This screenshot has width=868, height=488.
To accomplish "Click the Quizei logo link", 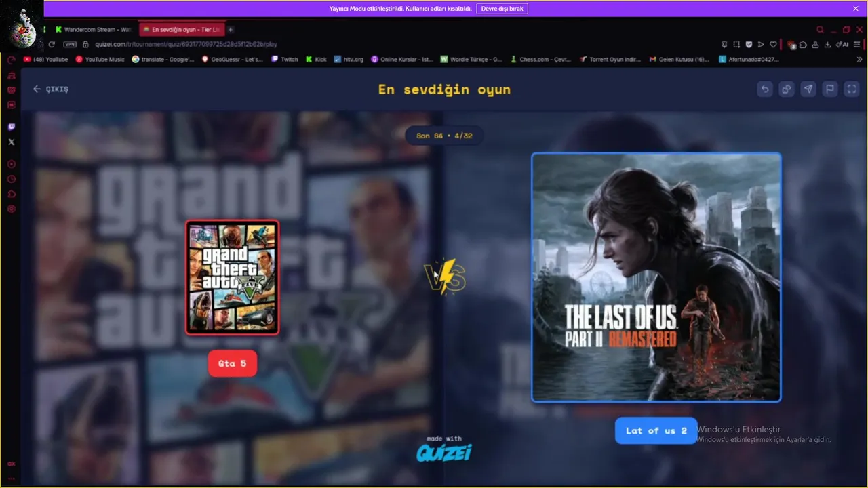I will tap(444, 452).
